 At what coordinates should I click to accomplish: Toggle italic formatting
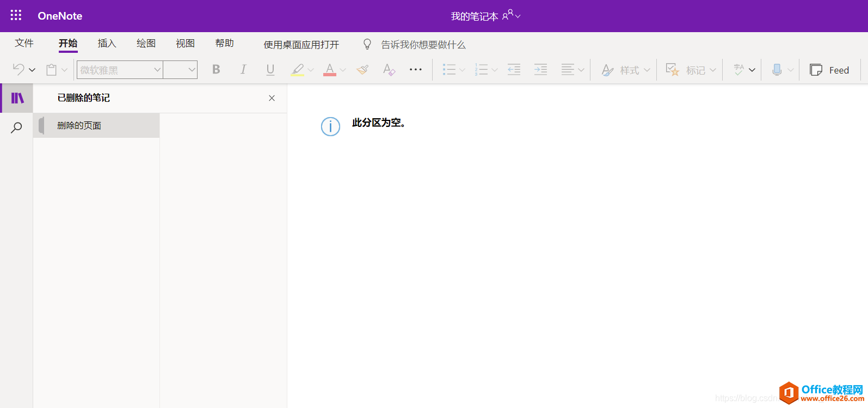point(243,70)
